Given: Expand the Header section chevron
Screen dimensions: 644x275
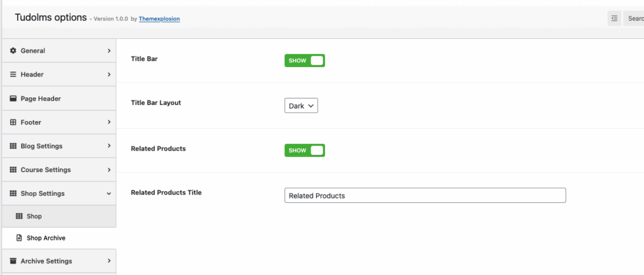Looking at the screenshot, I should (109, 74).
